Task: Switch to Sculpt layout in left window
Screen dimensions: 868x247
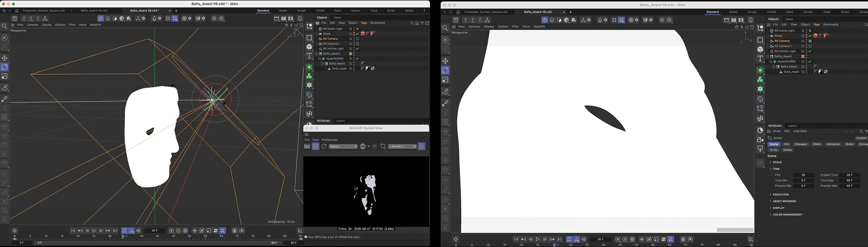Action: coord(302,11)
